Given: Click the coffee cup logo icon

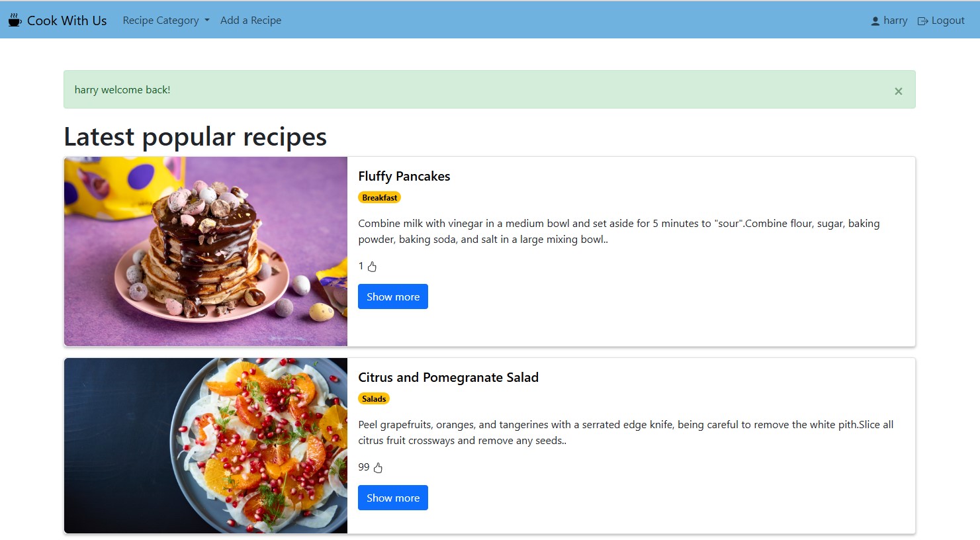Looking at the screenshot, I should (x=15, y=20).
